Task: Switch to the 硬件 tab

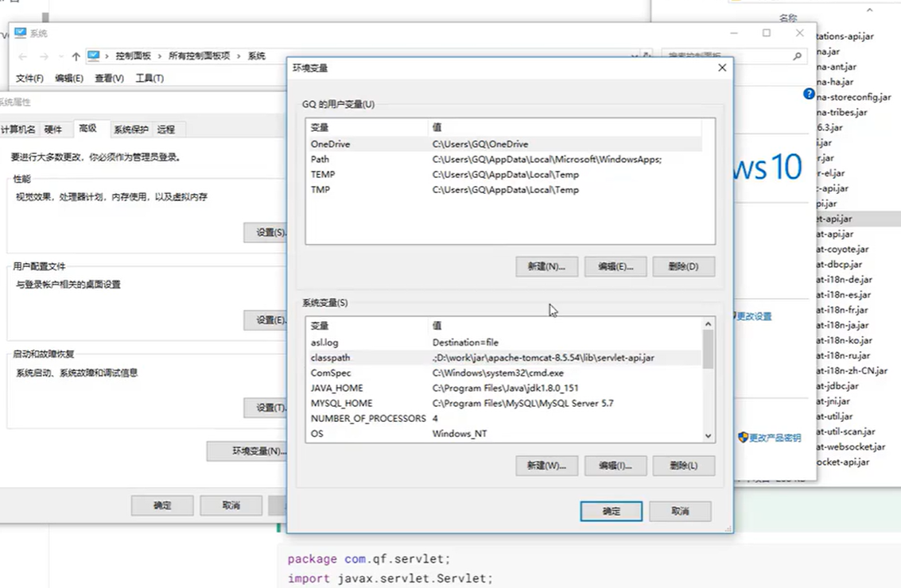Action: tap(53, 130)
